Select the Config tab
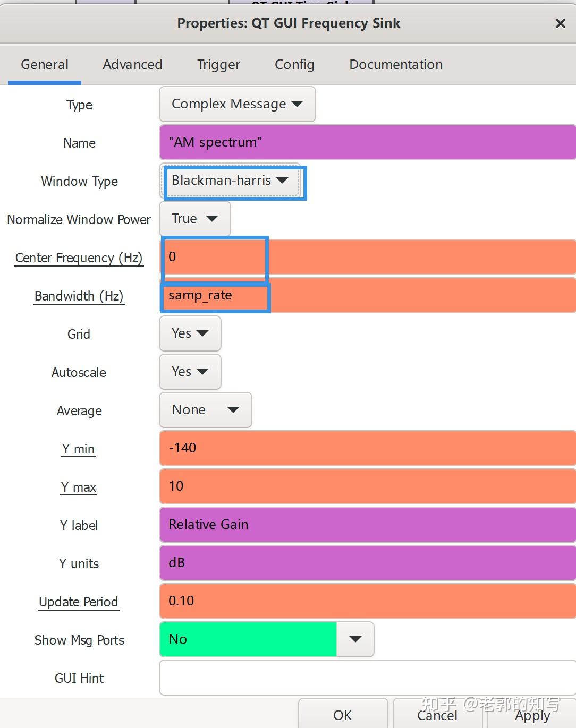 294,65
